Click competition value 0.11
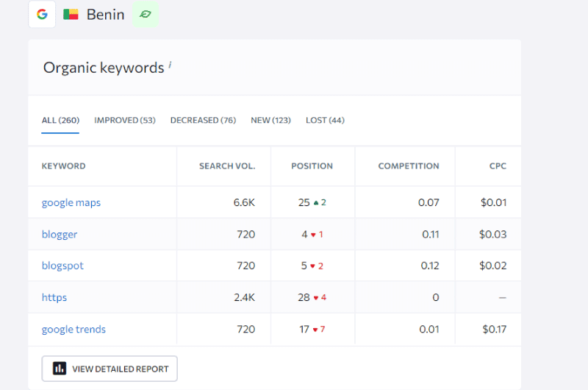The height and width of the screenshot is (390, 588). click(x=431, y=235)
